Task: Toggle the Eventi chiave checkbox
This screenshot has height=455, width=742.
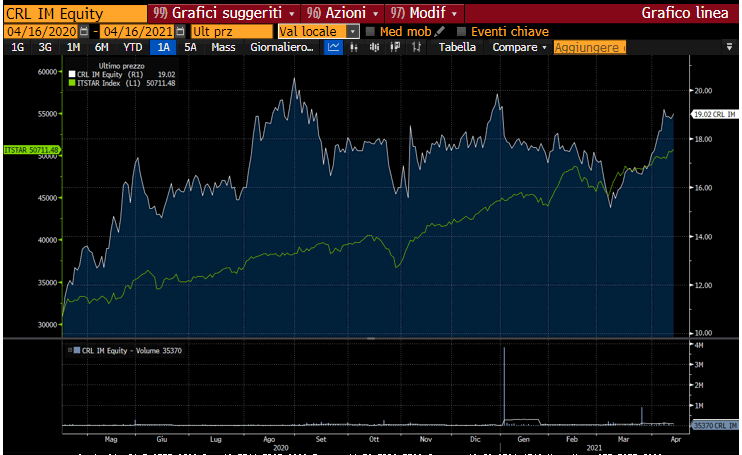Action: tap(461, 31)
